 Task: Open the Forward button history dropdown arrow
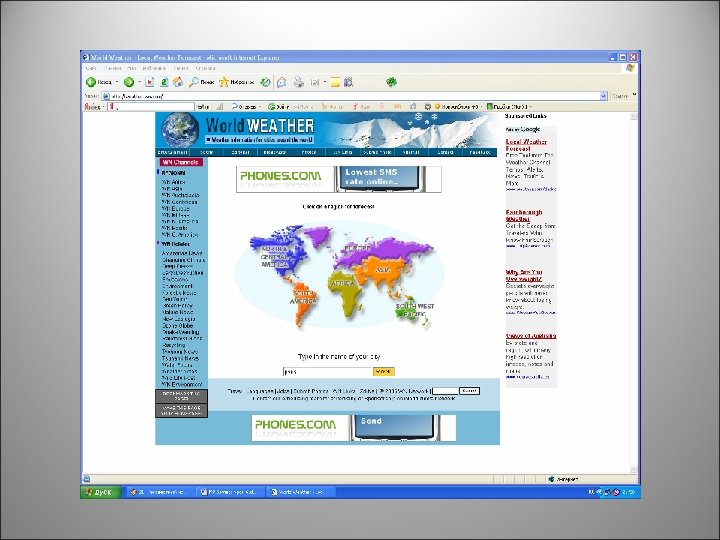point(139,82)
